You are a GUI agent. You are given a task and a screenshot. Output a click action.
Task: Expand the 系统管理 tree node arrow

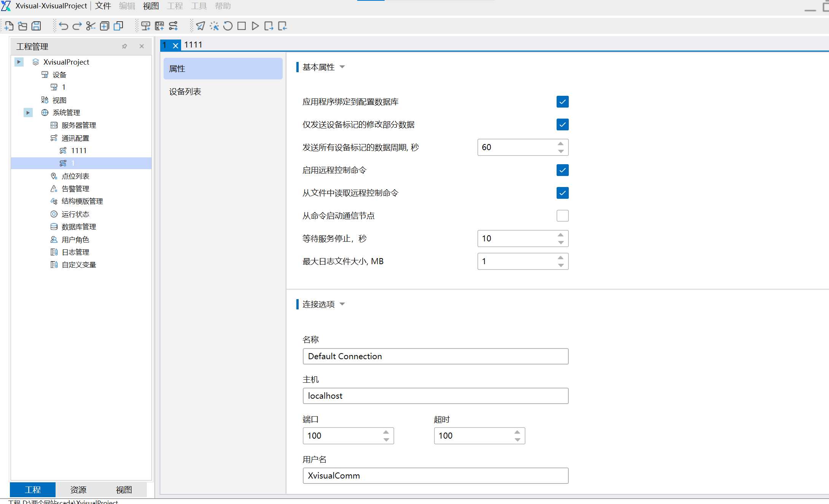(x=28, y=113)
